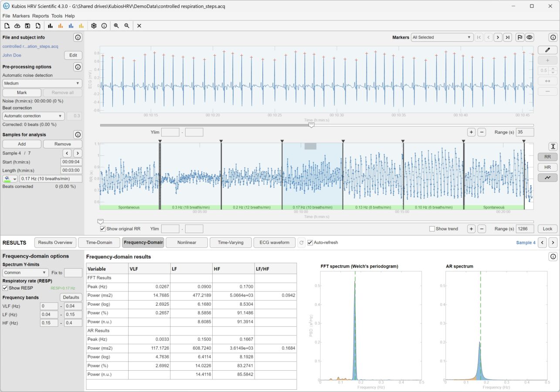Click the cloud download toolbar icon
The width and height of the screenshot is (560, 392).
point(17,26)
